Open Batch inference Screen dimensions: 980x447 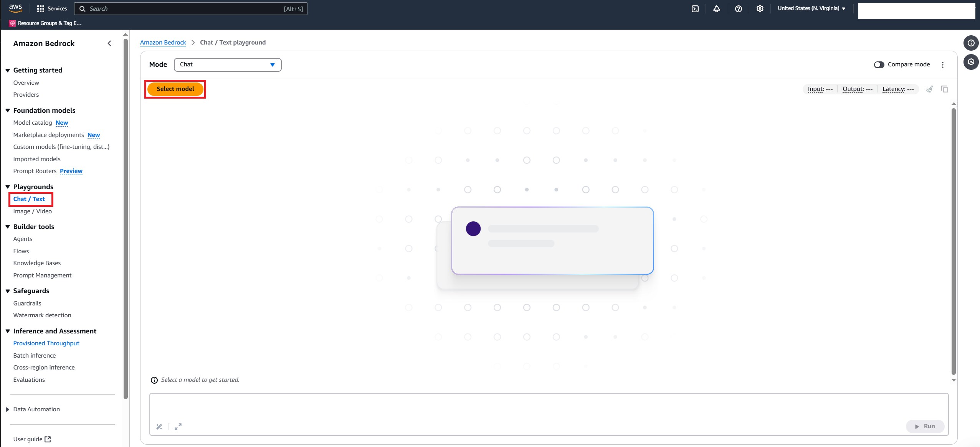pos(35,355)
